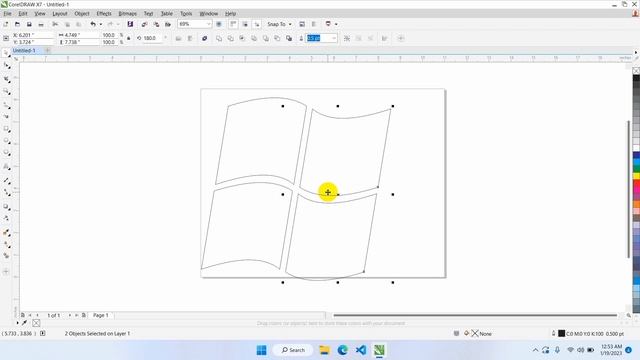Click the Save icon in toolbar
640x360 pixels.
[x=29, y=24]
